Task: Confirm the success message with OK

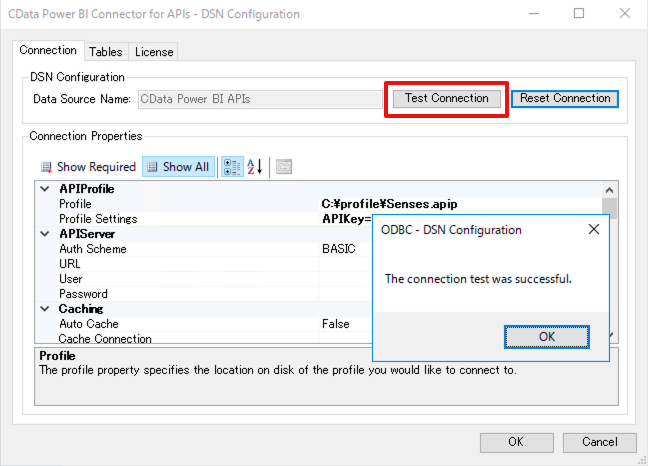Action: tap(546, 337)
